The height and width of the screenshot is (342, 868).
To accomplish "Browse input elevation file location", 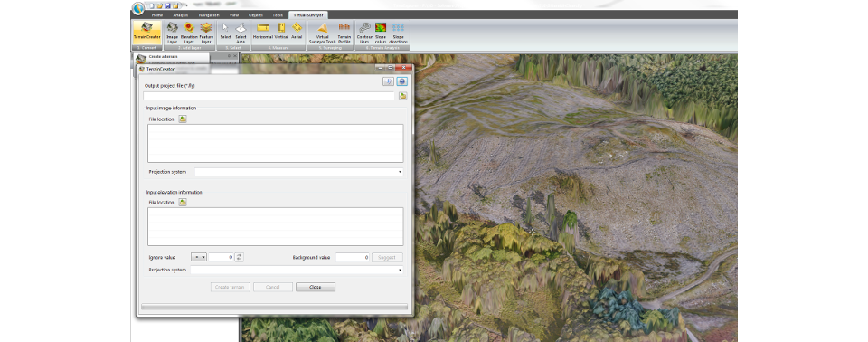I will 183,203.
